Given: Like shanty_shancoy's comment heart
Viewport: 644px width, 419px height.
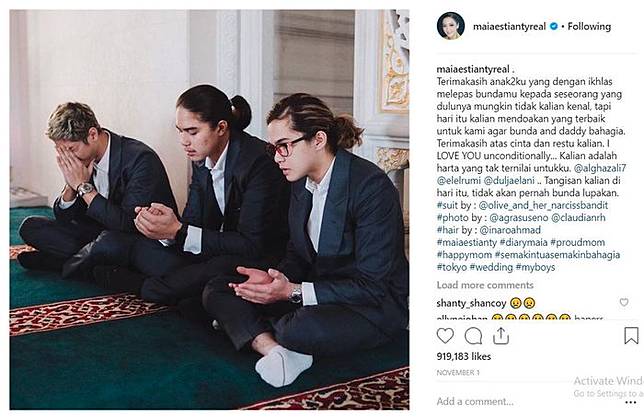Looking at the screenshot, I should click(x=624, y=302).
